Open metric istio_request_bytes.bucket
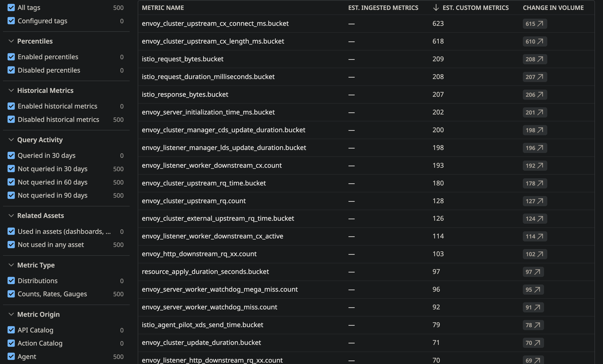The height and width of the screenshot is (364, 603). pos(183,59)
